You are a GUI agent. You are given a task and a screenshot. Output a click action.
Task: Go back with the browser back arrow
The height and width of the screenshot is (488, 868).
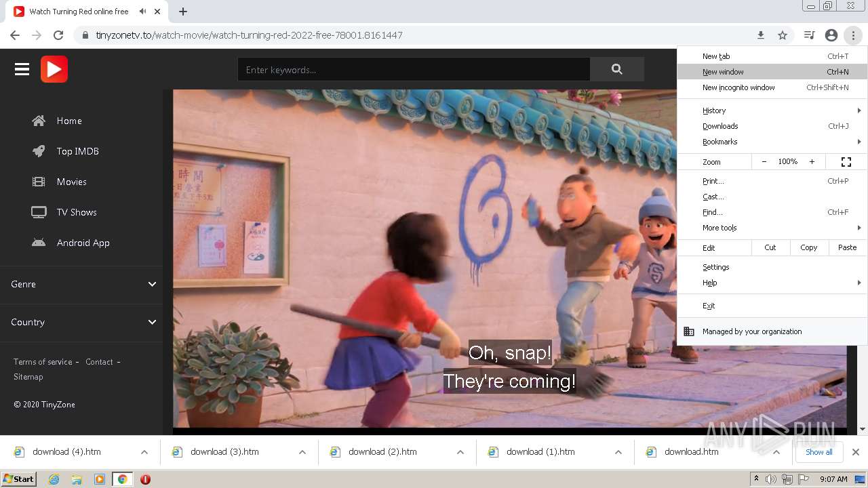(x=15, y=35)
